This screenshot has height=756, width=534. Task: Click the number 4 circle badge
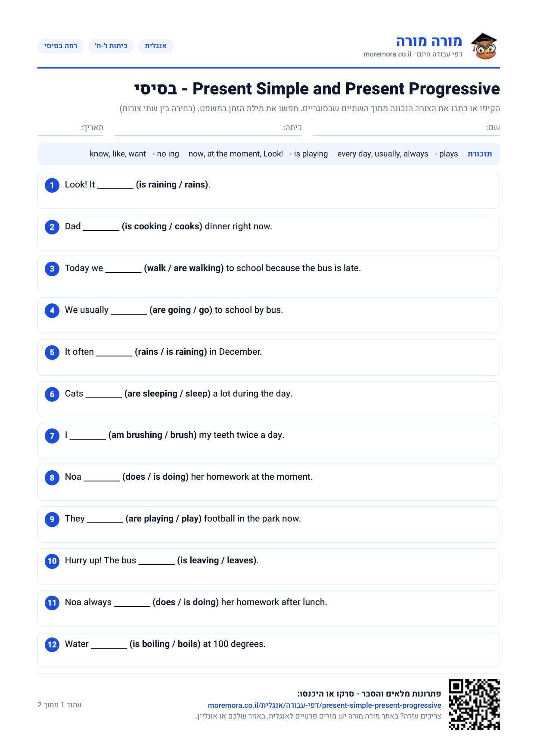pos(52,311)
